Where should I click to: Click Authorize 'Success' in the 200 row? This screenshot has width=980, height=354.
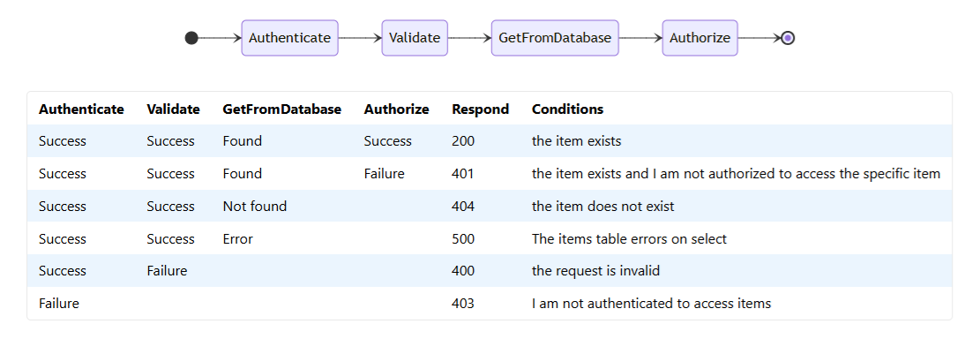click(x=388, y=141)
